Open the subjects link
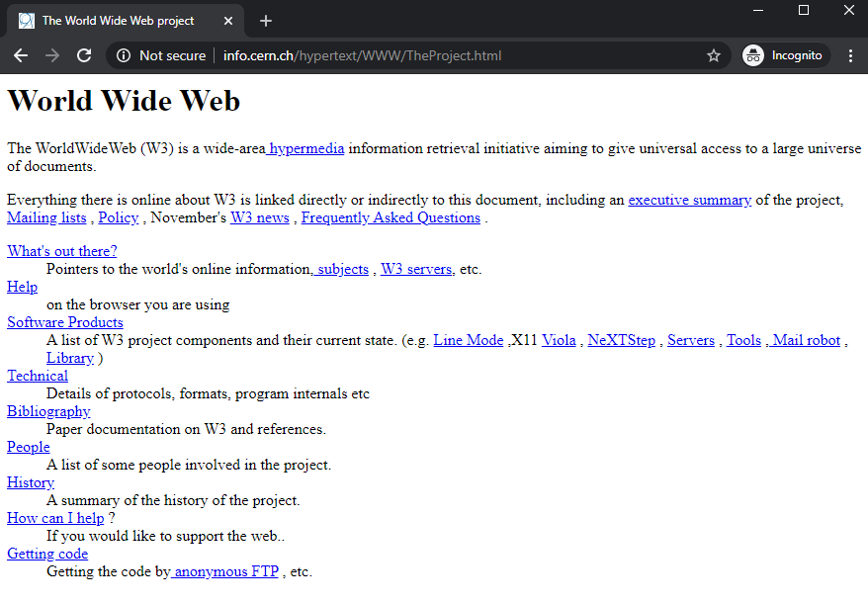The image size is (868, 603). tap(341, 269)
